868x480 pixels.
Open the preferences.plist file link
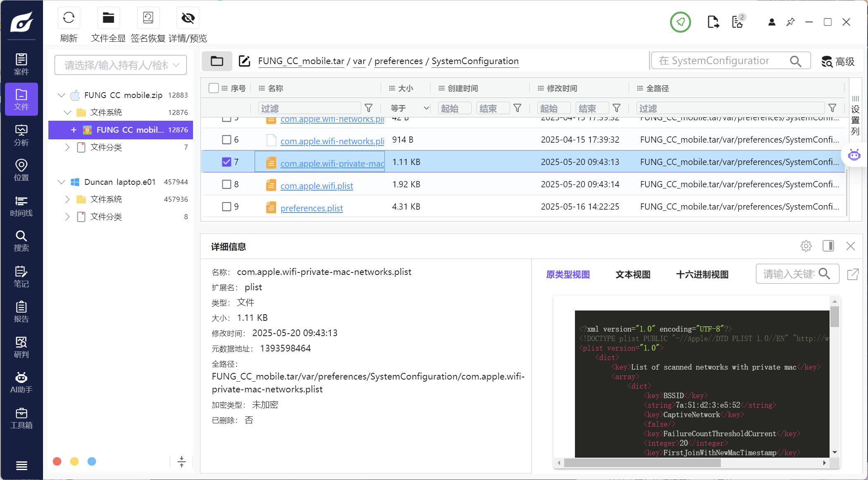(311, 208)
